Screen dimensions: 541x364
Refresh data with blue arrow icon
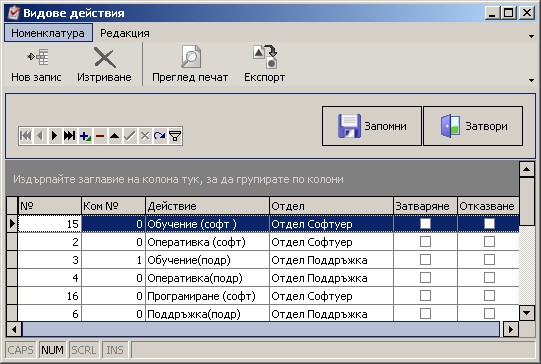click(x=160, y=136)
